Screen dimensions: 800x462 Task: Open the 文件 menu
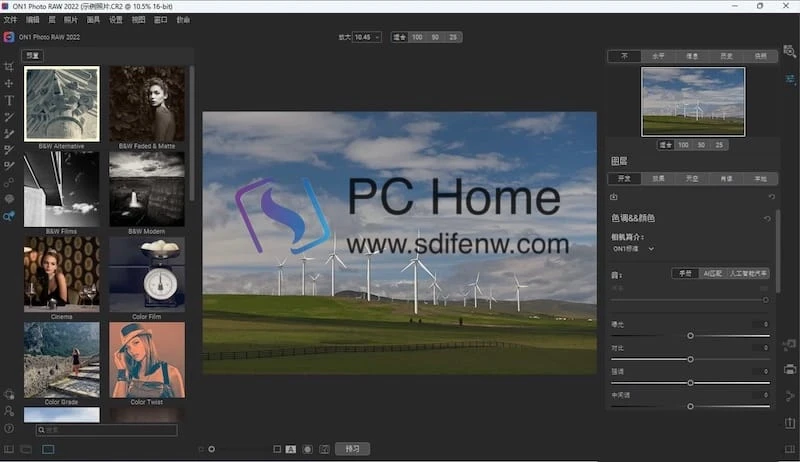coord(10,20)
